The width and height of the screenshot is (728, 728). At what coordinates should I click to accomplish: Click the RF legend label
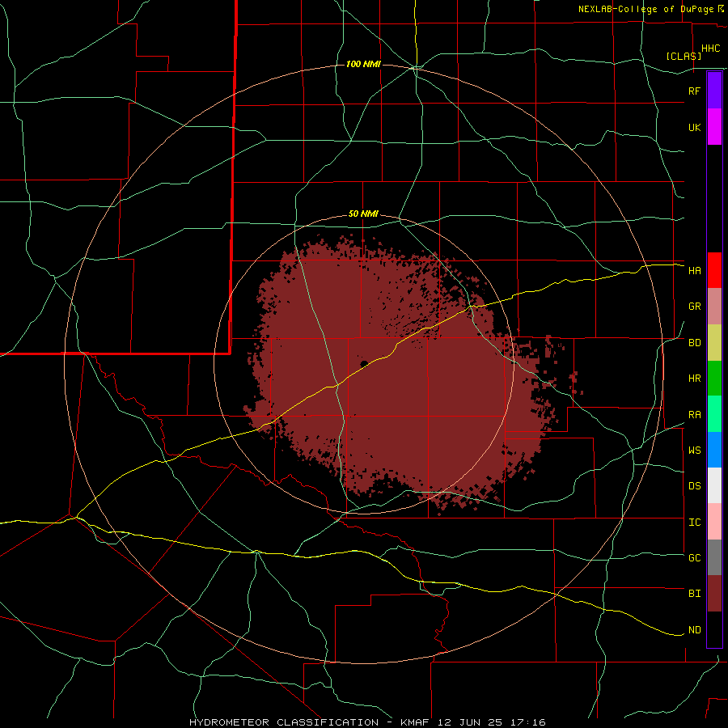pos(694,91)
